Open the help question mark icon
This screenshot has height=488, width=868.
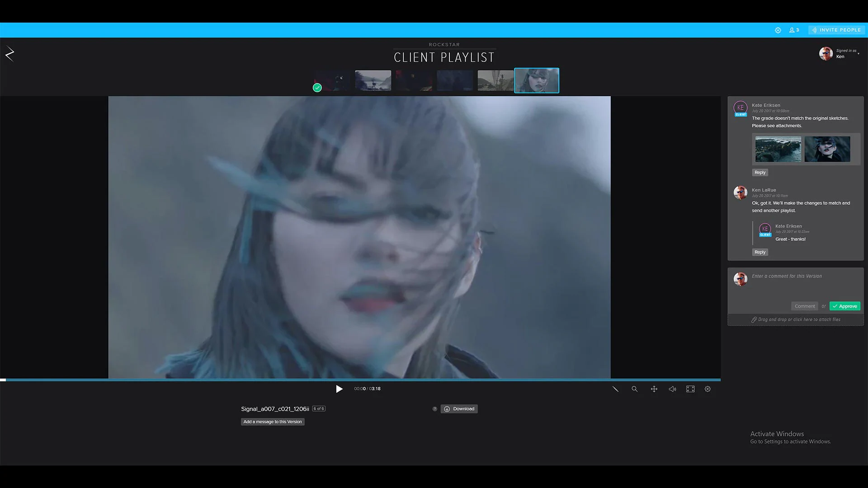click(x=435, y=409)
